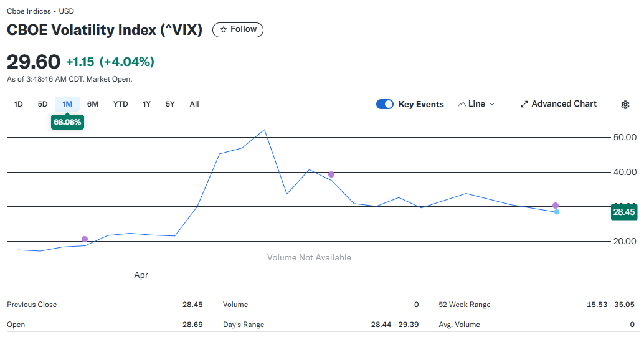Viewport: 644px width, 337px height.
Task: Click the 68.08% performance badge
Action: coord(67,122)
